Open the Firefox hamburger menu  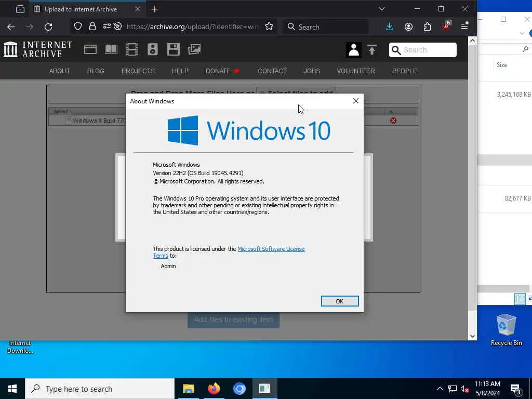pyautogui.click(x=464, y=26)
